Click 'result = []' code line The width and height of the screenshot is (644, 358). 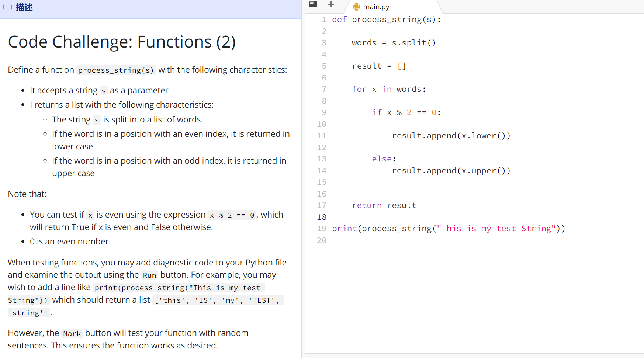pyautogui.click(x=379, y=66)
